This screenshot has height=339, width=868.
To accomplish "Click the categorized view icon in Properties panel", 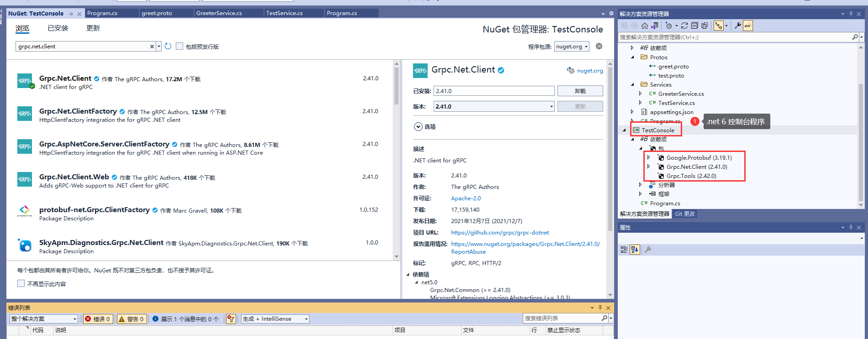I will (624, 249).
